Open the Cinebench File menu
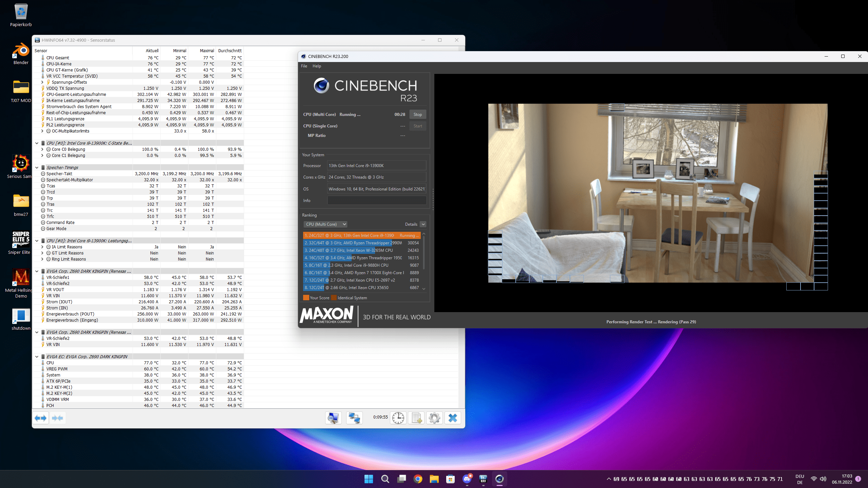868x488 pixels. pos(304,66)
